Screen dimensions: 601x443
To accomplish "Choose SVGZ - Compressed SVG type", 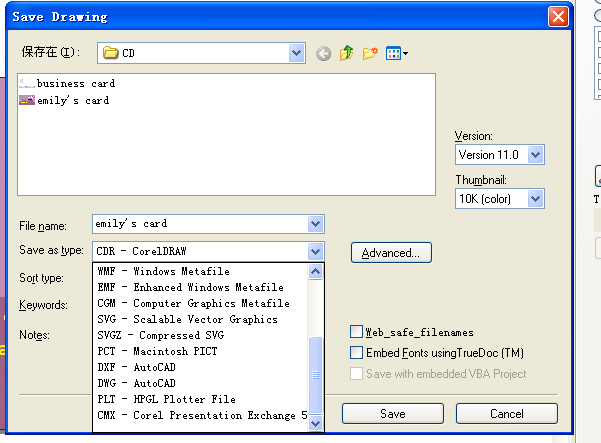I will [200, 335].
